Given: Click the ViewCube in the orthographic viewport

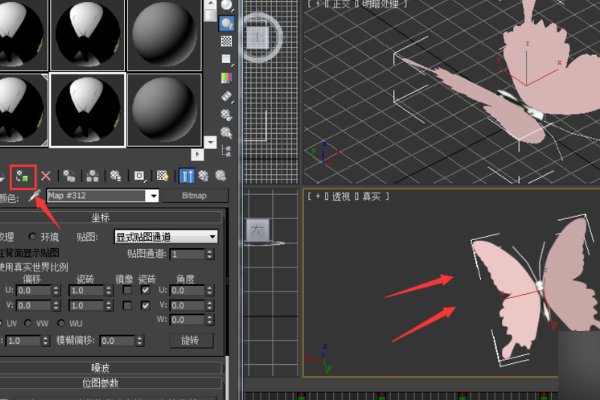Looking at the screenshot, I should (x=259, y=38).
